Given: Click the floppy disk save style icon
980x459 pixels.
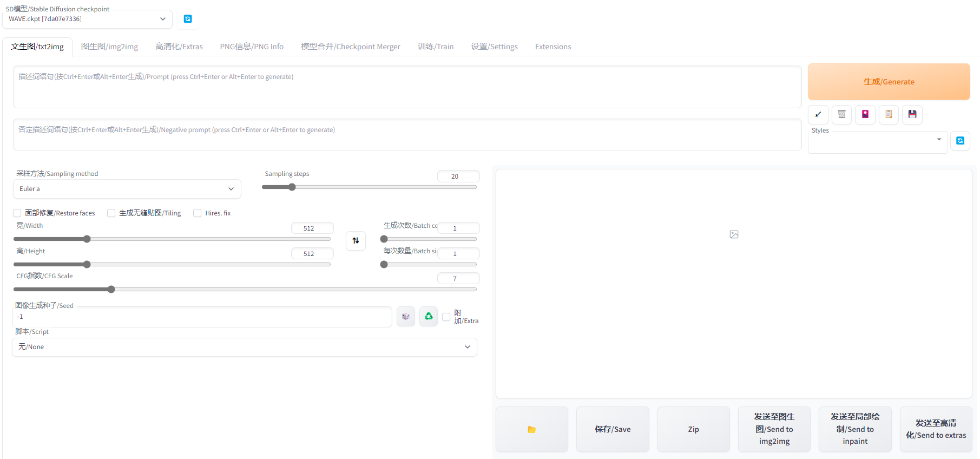Looking at the screenshot, I should click(x=912, y=114).
